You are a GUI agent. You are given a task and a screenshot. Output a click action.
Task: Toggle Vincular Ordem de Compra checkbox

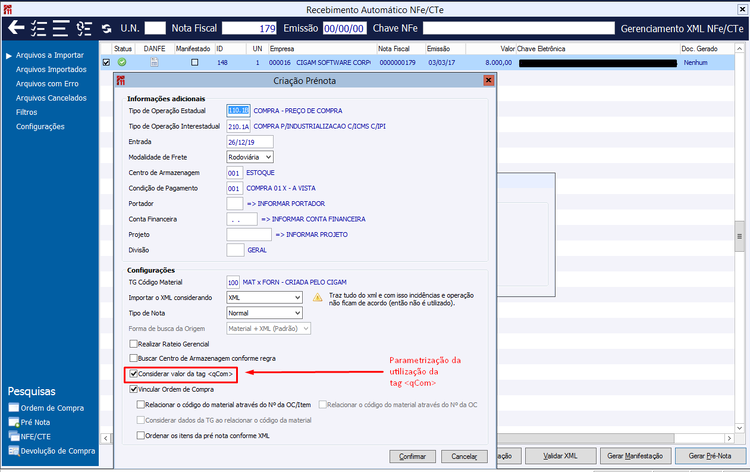(x=134, y=389)
